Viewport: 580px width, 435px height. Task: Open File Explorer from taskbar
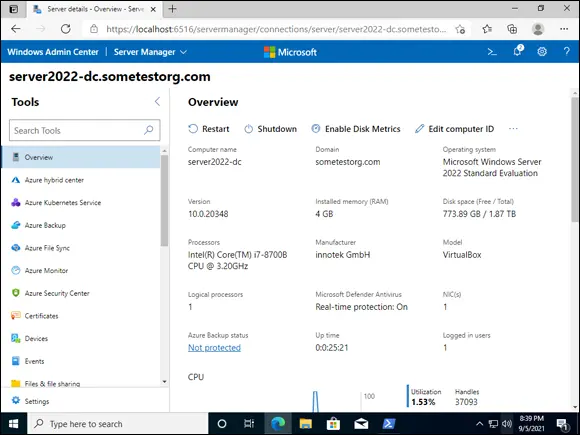[306, 424]
